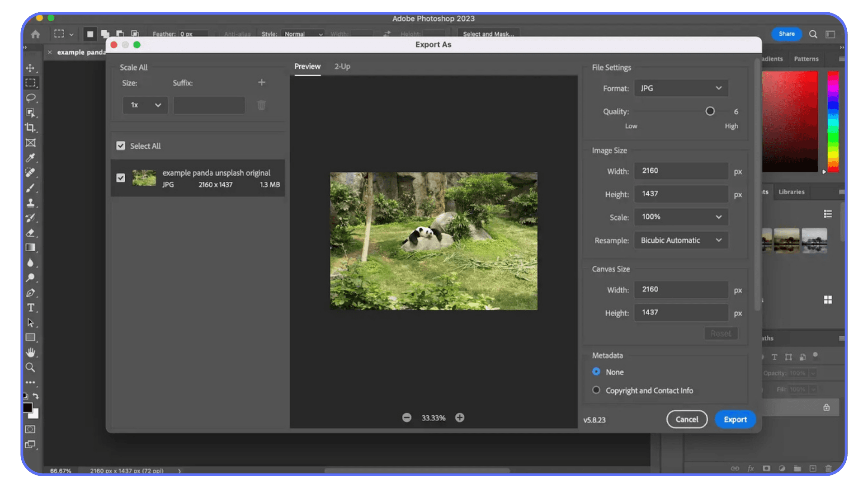Click the Image Size Width field

(681, 171)
